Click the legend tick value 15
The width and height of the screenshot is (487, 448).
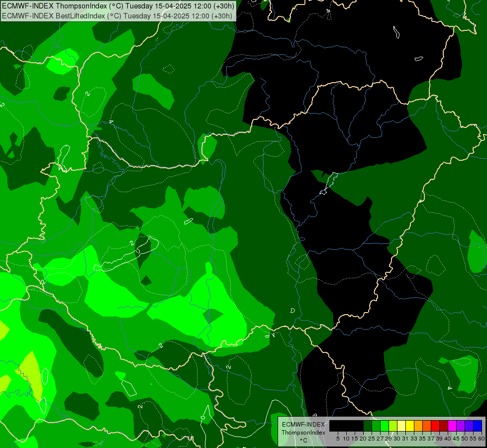pyautogui.click(x=355, y=439)
